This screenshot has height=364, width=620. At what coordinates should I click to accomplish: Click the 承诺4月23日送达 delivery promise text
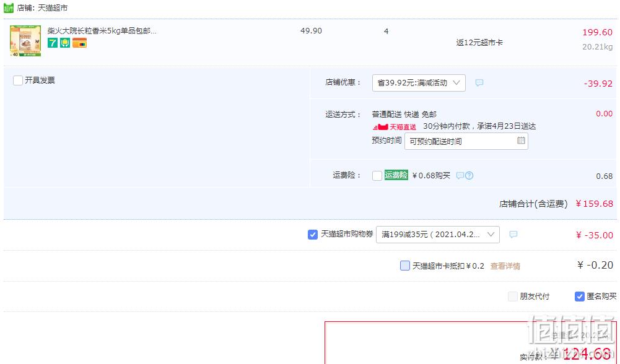[x=507, y=126]
